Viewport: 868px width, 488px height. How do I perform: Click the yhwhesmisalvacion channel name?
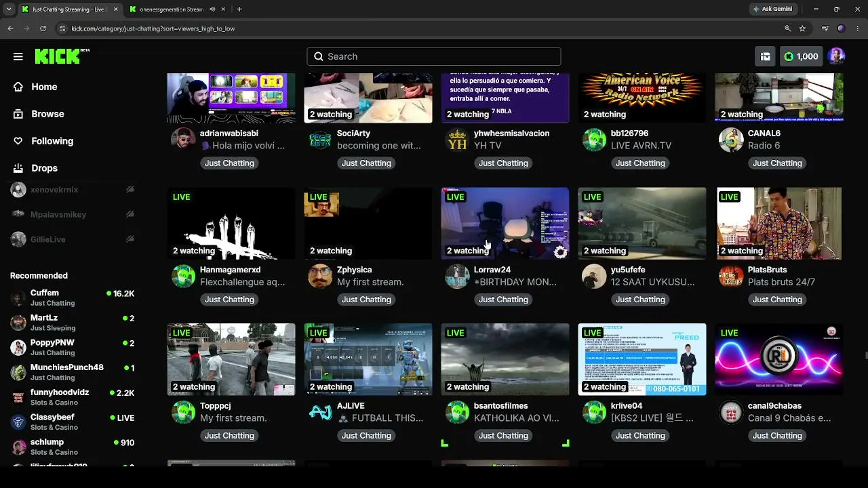(512, 134)
